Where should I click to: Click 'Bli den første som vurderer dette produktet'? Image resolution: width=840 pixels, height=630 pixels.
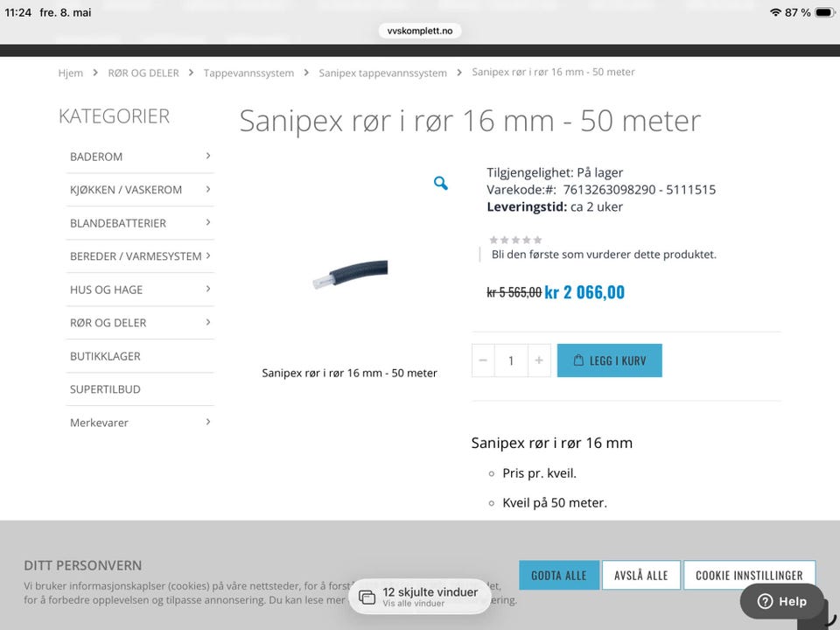[x=604, y=255]
